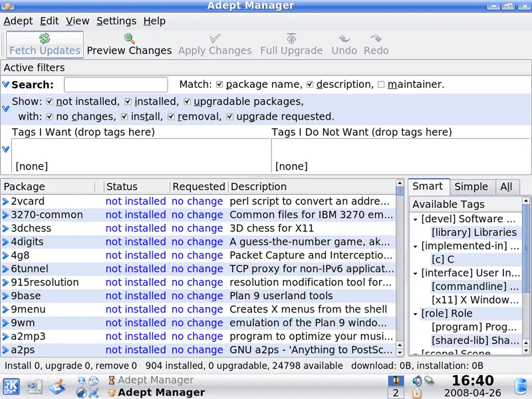Sort by the Description column header
532x399 pixels.
311,187
